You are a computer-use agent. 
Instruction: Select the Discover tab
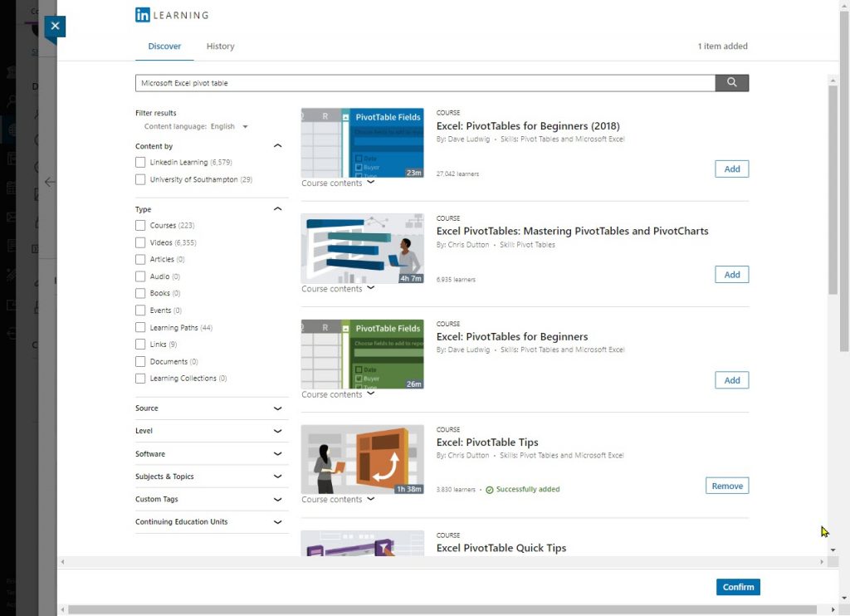click(164, 46)
